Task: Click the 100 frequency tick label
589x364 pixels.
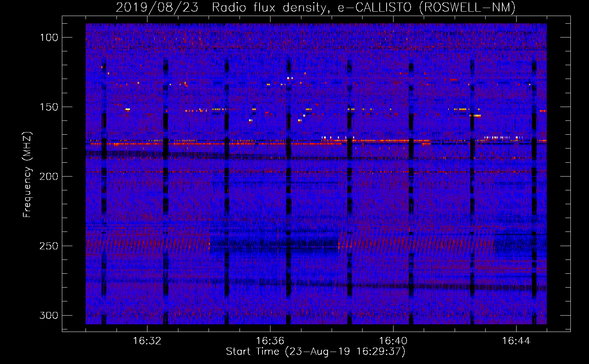Action: click(49, 37)
